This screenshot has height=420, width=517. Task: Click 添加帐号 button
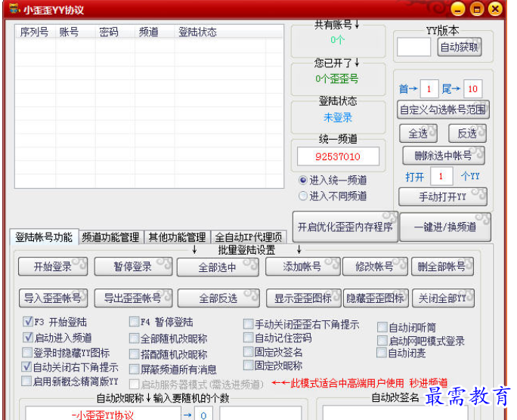click(x=302, y=267)
